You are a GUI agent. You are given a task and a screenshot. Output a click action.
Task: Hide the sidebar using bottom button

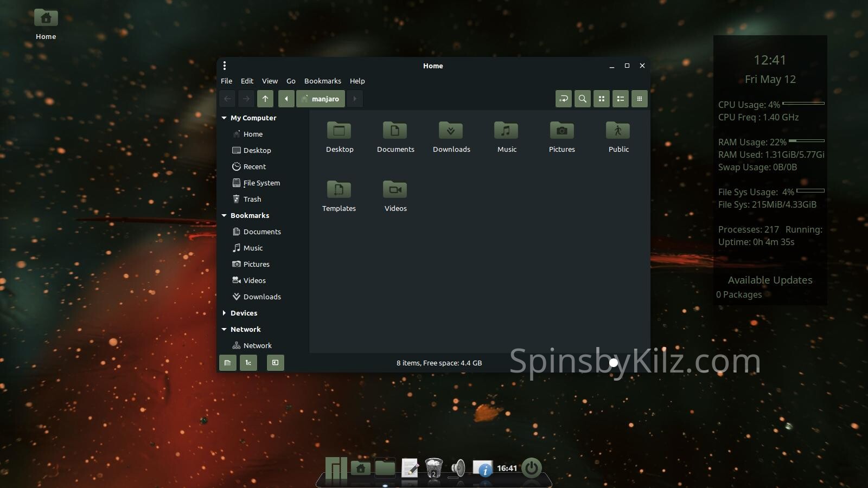click(x=275, y=363)
